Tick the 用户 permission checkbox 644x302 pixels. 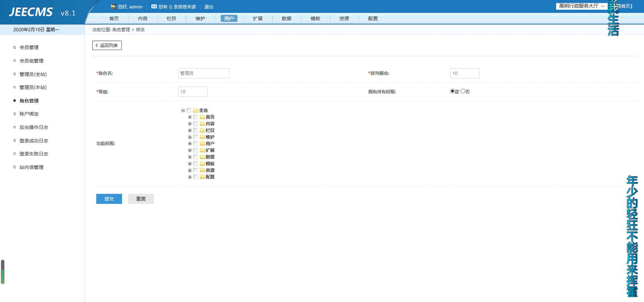196,143
